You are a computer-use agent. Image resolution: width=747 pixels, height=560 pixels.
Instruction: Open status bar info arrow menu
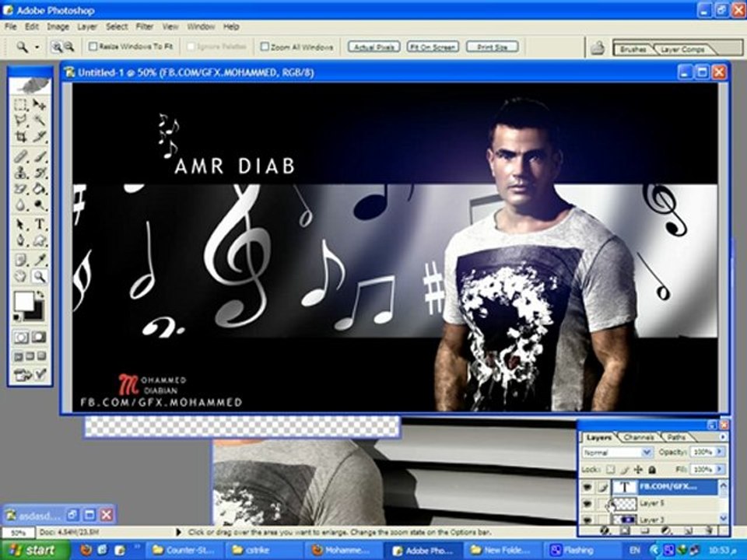click(179, 532)
